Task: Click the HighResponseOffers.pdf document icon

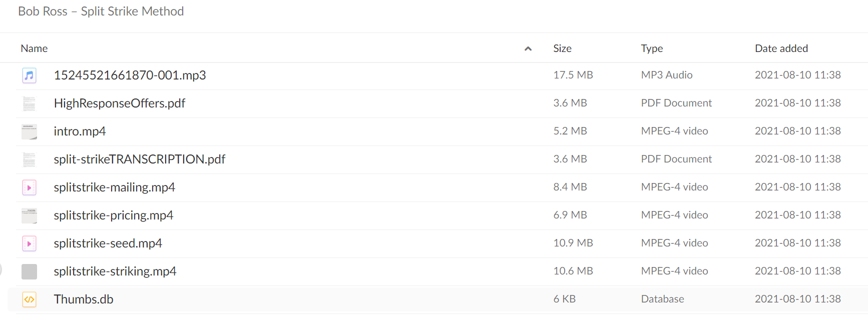Action: pos(29,103)
